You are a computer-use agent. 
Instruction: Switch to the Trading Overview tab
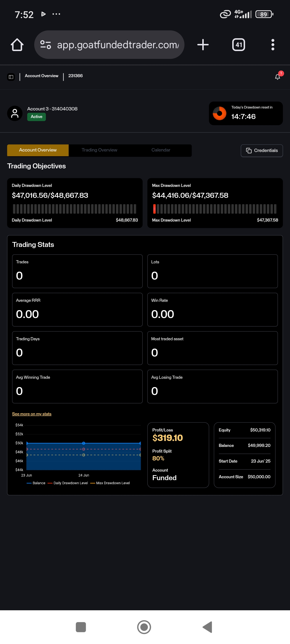[99, 150]
